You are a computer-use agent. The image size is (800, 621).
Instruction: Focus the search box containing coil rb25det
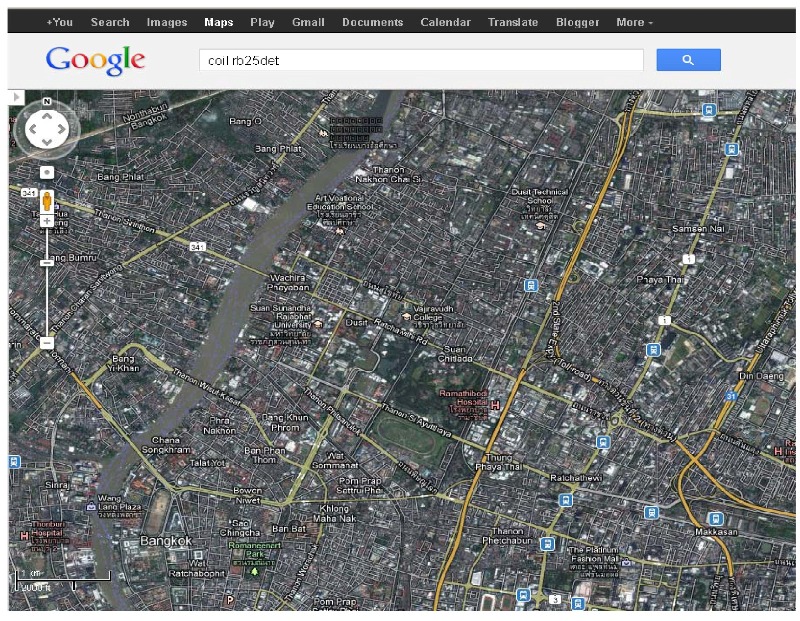pyautogui.click(x=421, y=60)
